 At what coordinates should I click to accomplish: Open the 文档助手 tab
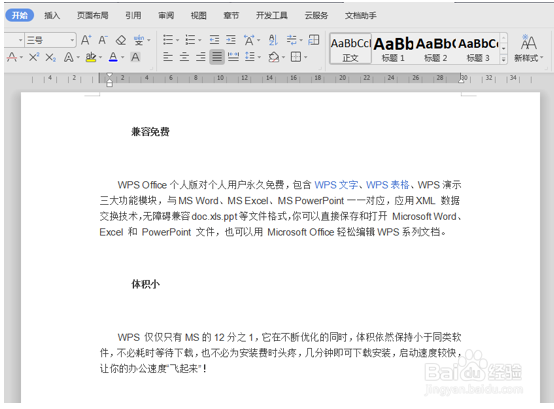(360, 15)
